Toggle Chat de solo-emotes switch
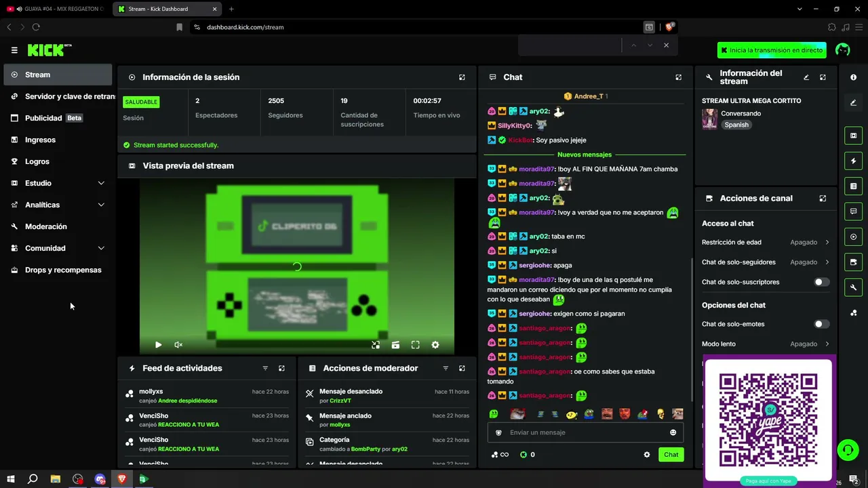 [x=822, y=324]
